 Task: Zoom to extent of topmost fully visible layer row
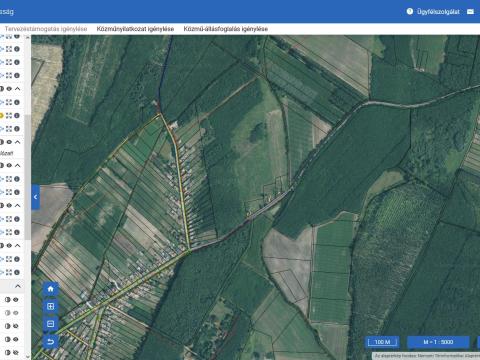click(9, 49)
